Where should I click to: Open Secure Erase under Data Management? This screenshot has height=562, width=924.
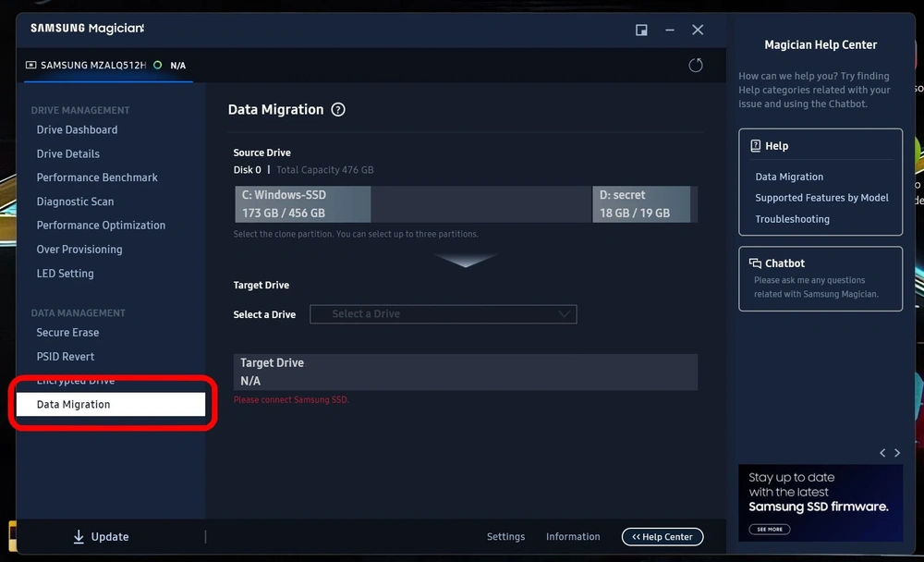67,333
